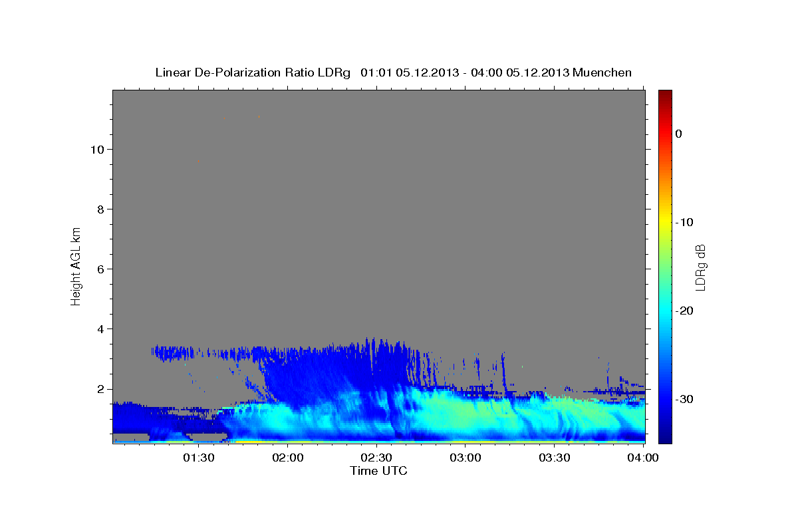Click the colorbar tick label -20

pyautogui.click(x=685, y=311)
